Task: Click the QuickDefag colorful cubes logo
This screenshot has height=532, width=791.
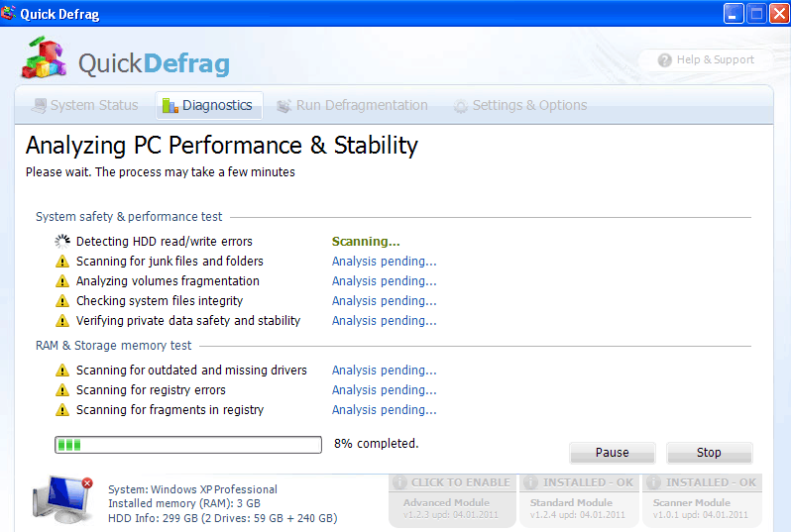Action: click(x=45, y=59)
